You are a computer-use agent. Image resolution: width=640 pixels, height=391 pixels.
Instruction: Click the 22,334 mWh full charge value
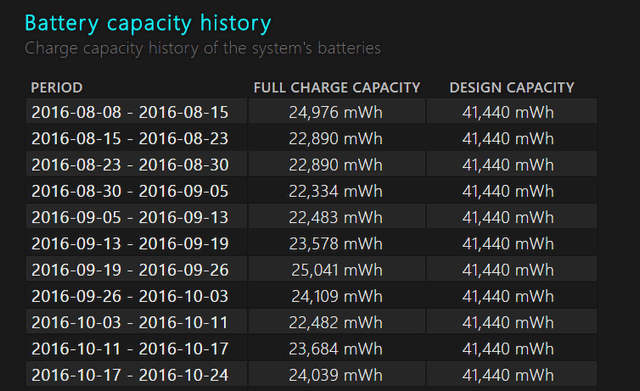(336, 191)
